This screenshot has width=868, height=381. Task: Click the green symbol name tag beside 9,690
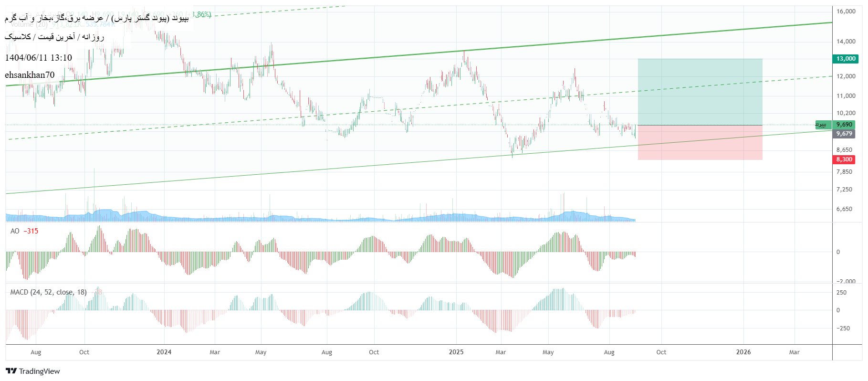coord(822,125)
